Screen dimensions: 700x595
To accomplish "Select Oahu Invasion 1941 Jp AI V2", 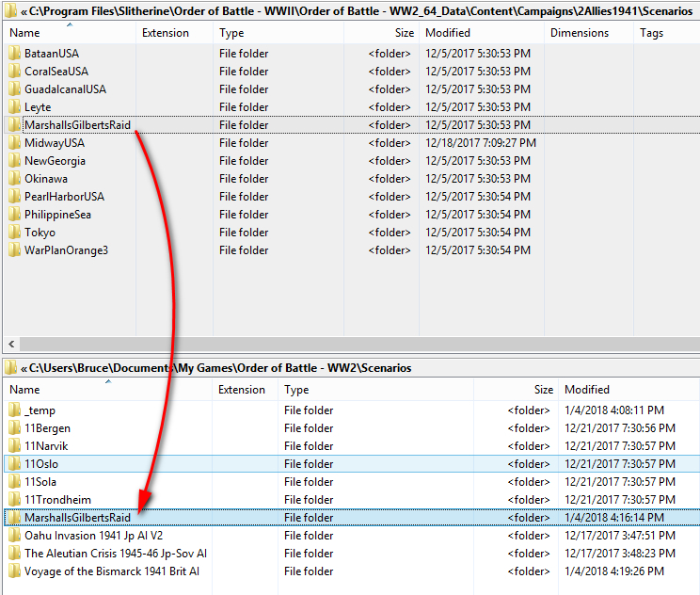I will click(94, 535).
